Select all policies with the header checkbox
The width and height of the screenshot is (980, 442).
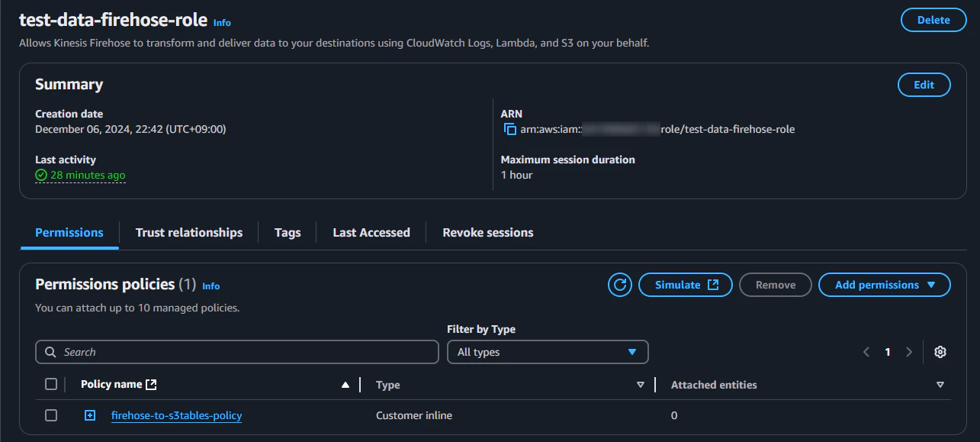(51, 384)
